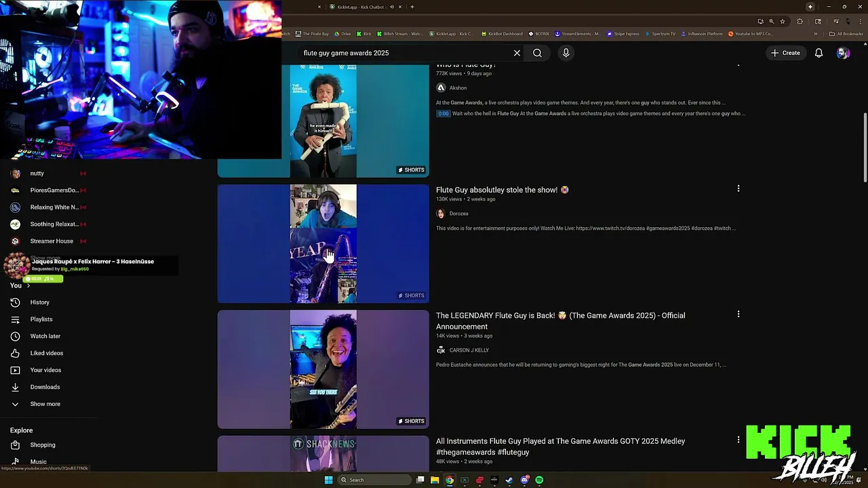Open the All Bookmarks folder
Screen dimensions: 868x488
(846, 34)
